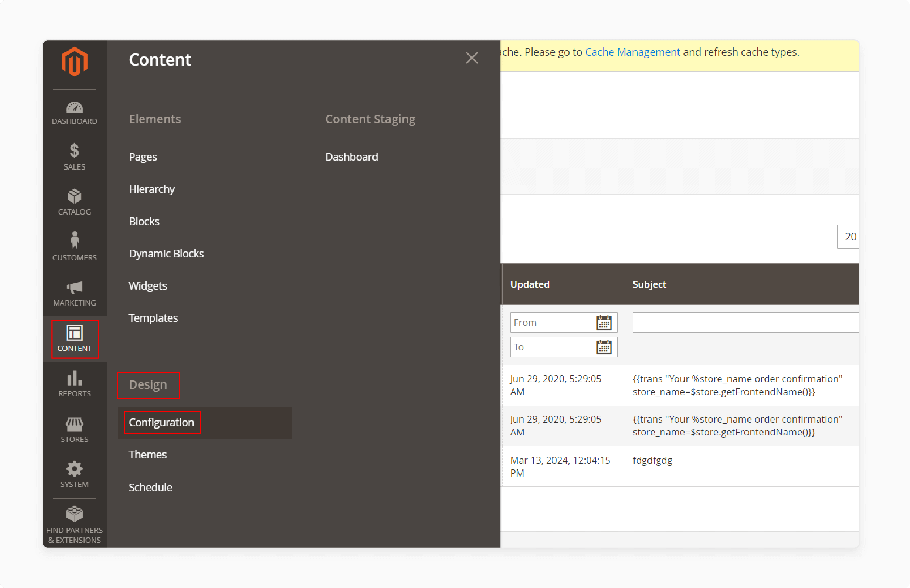
Task: Click the Configuration menu item
Action: [161, 422]
